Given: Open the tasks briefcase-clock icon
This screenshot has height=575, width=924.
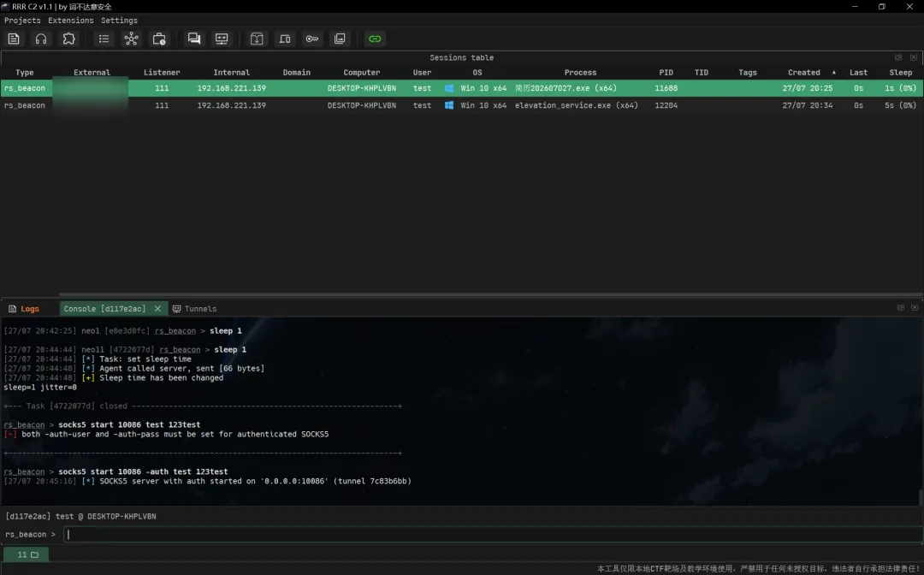Looking at the screenshot, I should (x=159, y=39).
